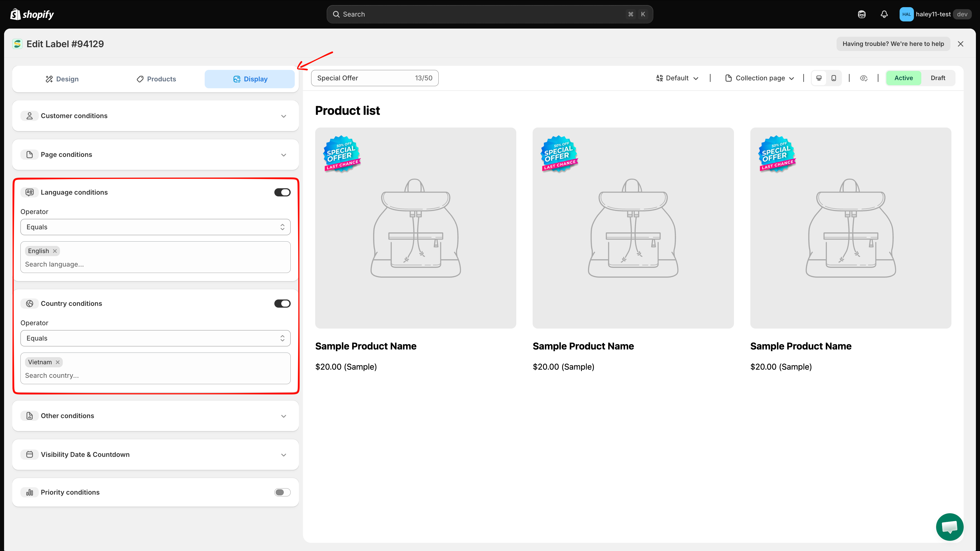Click the Collection page document icon
Viewport: 980px width, 551px height.
729,78
